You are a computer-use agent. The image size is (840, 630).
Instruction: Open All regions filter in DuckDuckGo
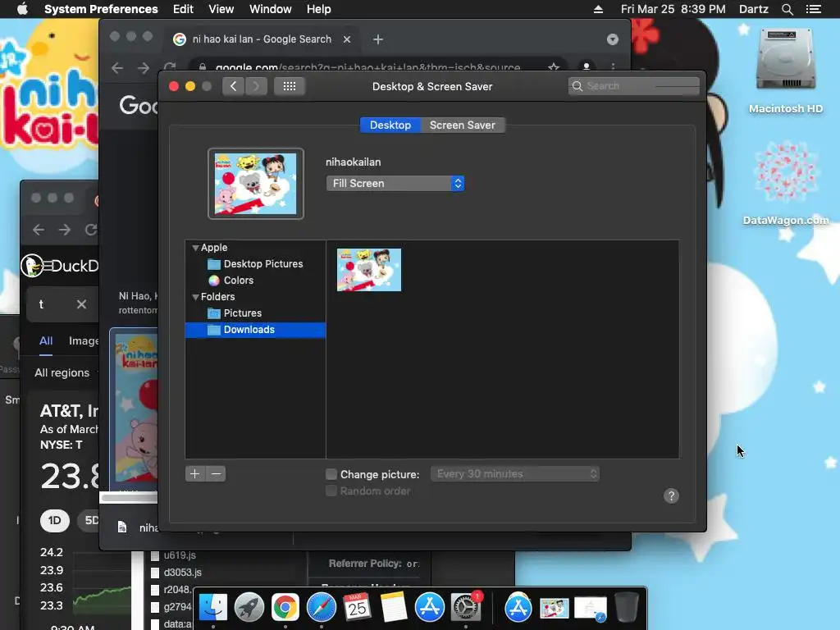pos(64,373)
